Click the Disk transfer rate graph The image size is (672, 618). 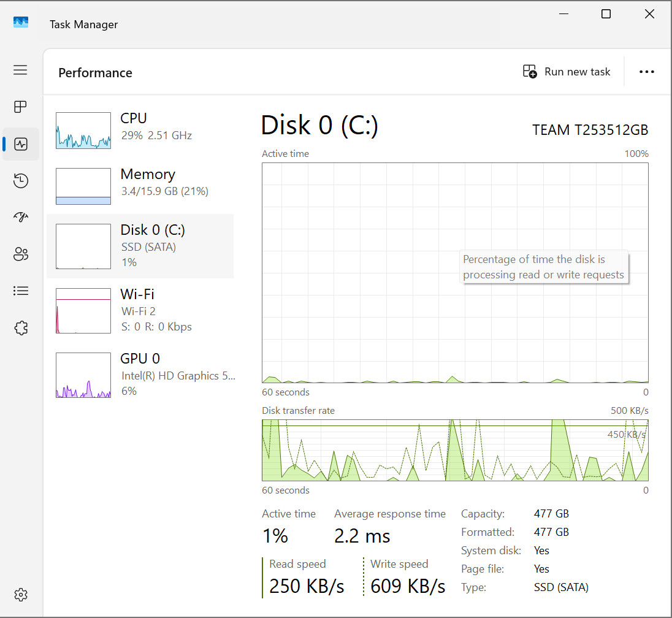(455, 450)
